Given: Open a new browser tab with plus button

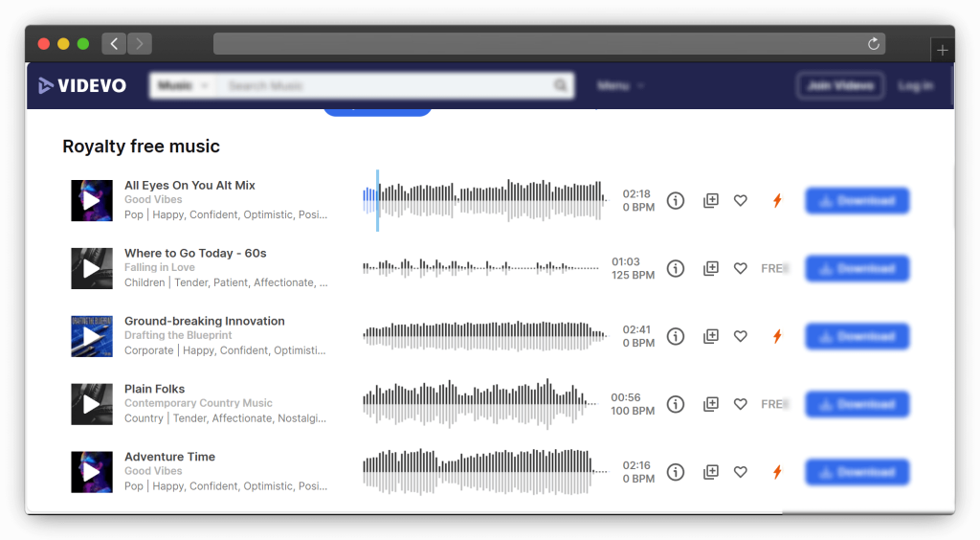Looking at the screenshot, I should point(943,51).
